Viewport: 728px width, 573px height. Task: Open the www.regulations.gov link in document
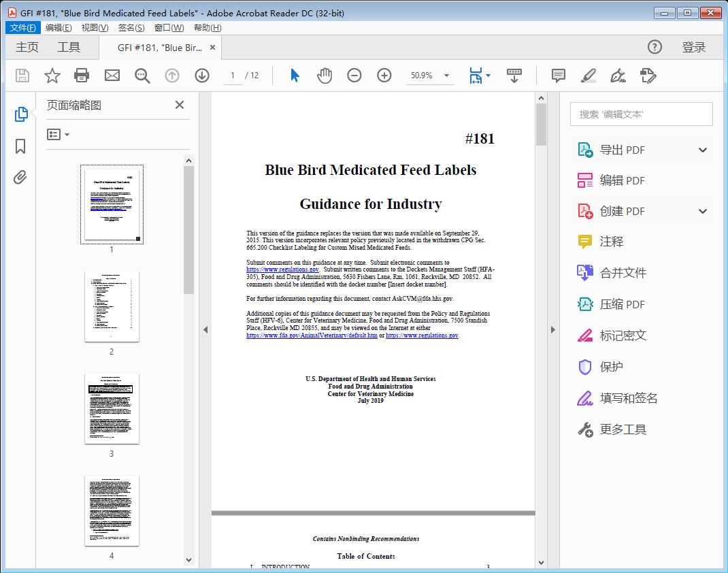point(282,270)
